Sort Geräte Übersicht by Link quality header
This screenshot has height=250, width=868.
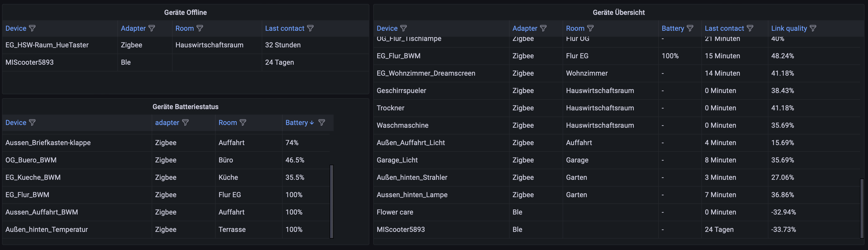pos(789,28)
